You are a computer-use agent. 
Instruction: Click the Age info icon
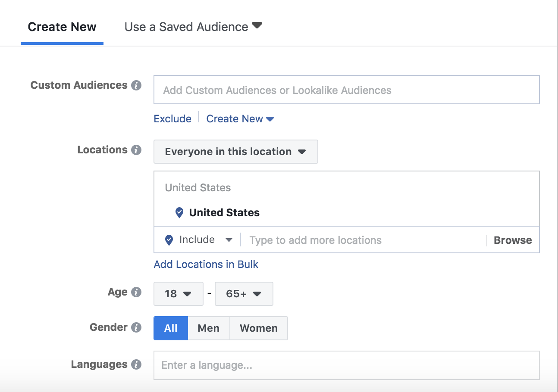136,292
